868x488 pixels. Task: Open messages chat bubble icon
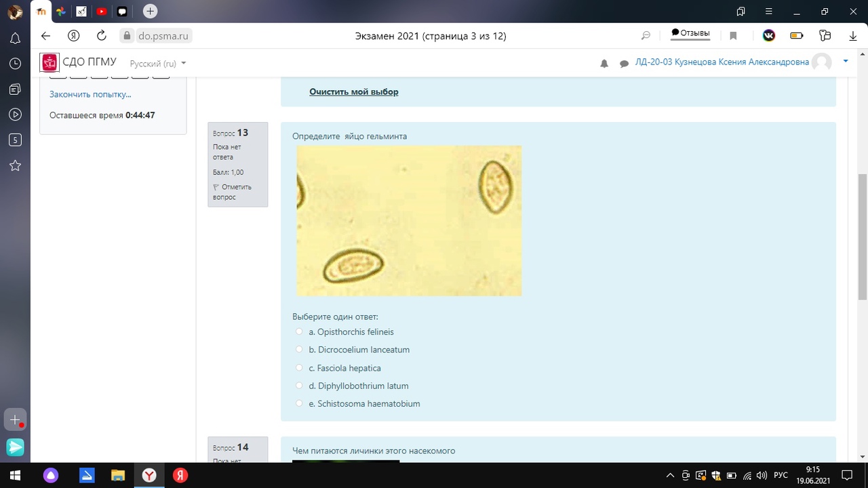(x=624, y=63)
